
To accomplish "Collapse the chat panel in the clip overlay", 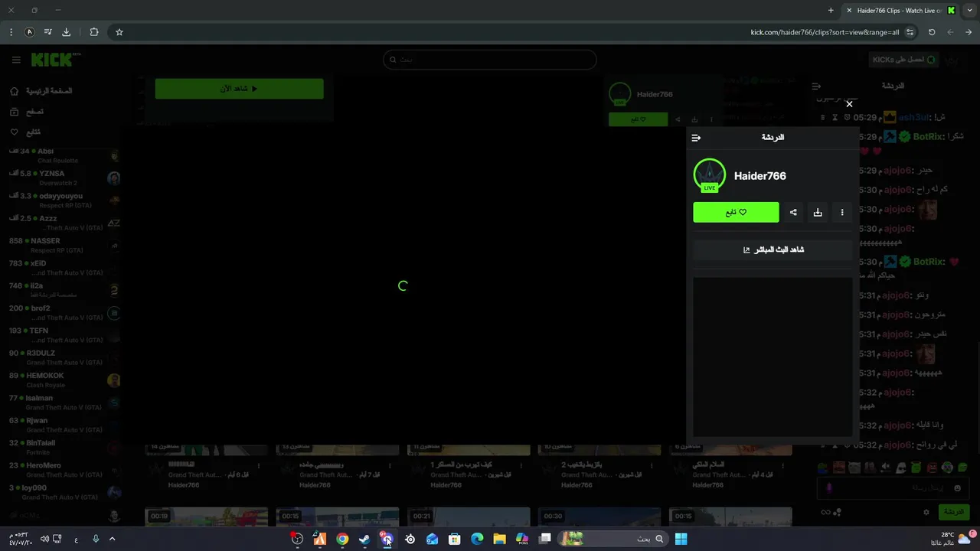I will click(x=696, y=138).
